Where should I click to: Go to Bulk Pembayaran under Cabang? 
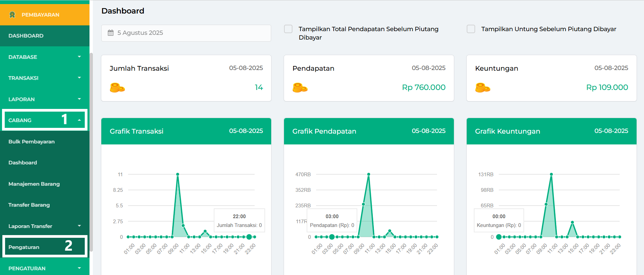point(45,141)
